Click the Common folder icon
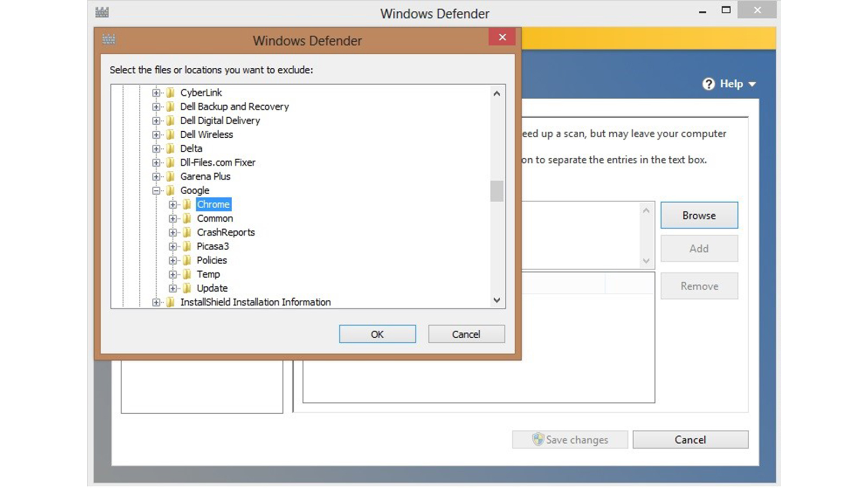The height and width of the screenshot is (488, 868). click(187, 219)
